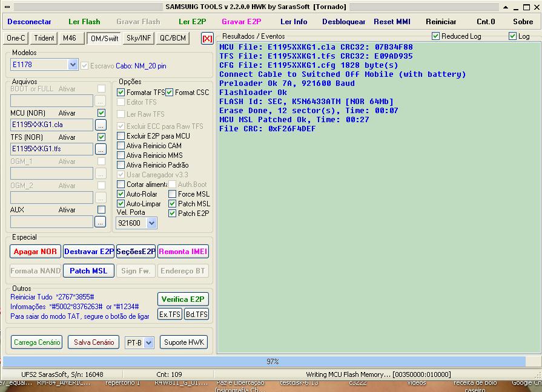542x392 pixels.
Task: Open the Sobre about item
Action: 523,22
